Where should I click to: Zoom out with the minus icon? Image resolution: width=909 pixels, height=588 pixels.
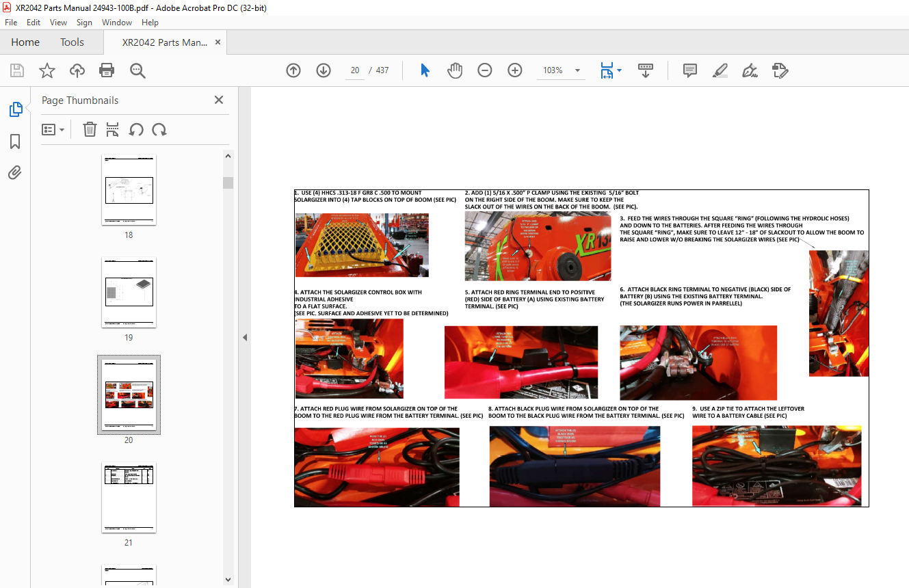[x=485, y=70]
